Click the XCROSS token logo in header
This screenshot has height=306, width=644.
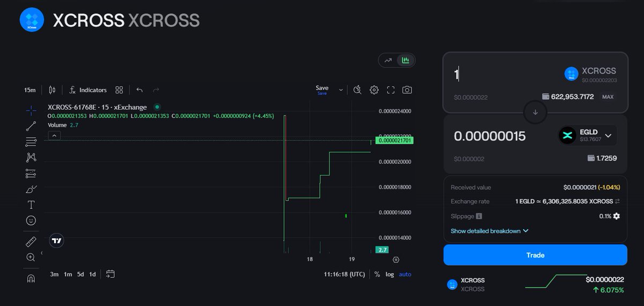pyautogui.click(x=31, y=20)
